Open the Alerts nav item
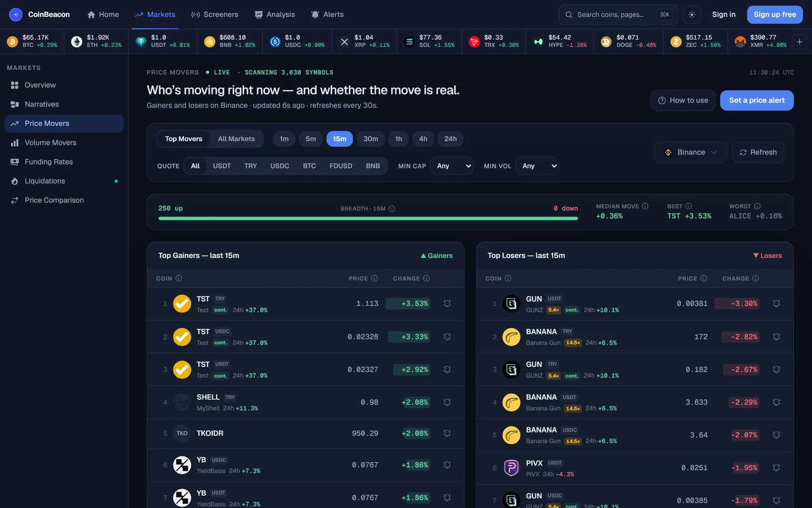812x508 pixels. click(327, 15)
